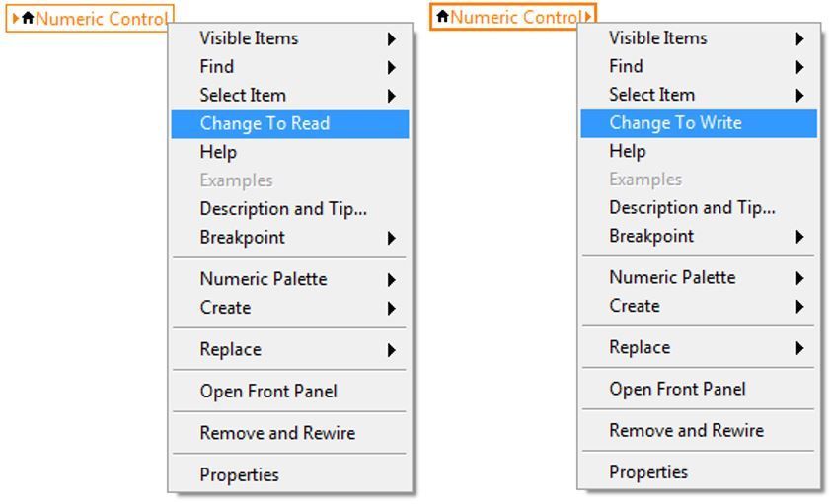
Task: Open Description and Tip in right menu
Action: click(699, 207)
